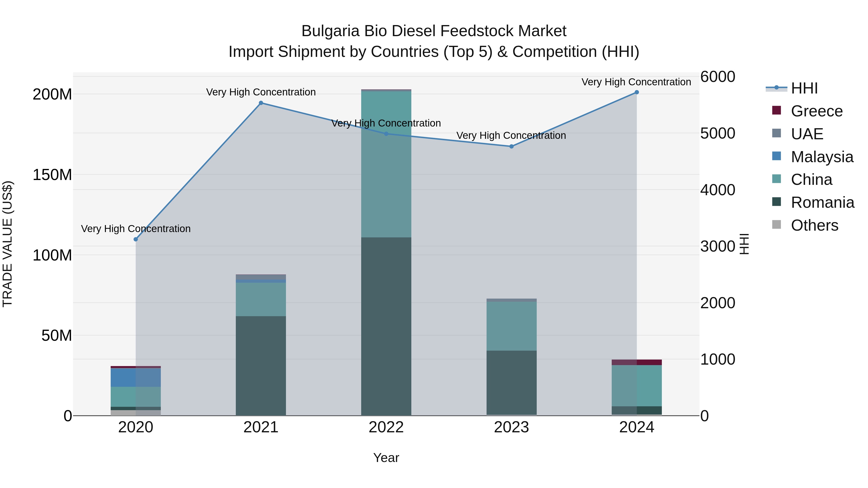The image size is (868, 488).
Task: Click the 2023 x-axis year label
Action: click(511, 427)
